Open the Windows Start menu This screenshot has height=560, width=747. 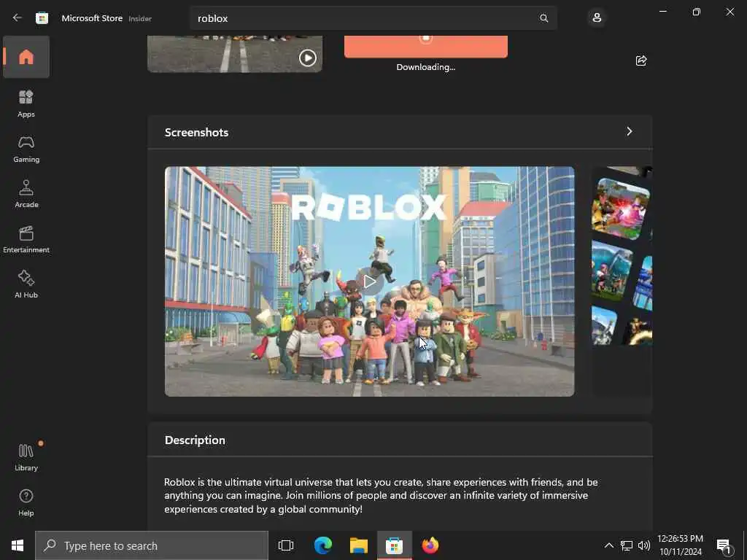click(18, 545)
